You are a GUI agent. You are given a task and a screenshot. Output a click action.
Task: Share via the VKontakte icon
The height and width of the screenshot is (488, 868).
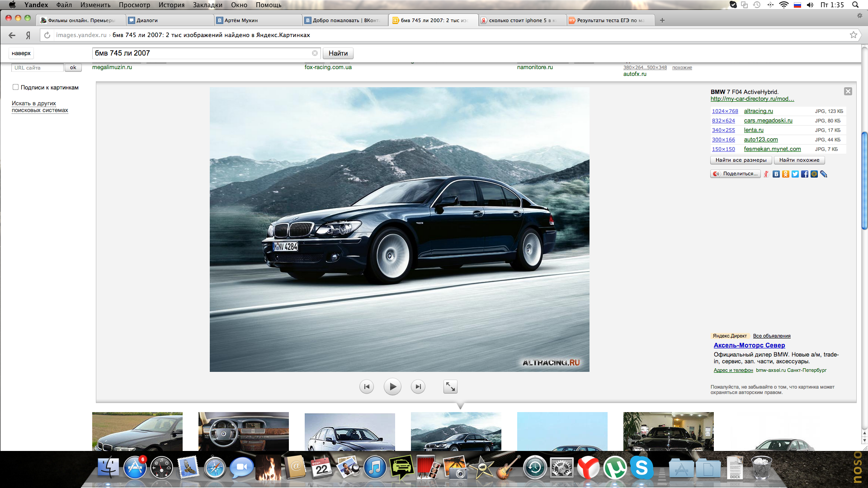click(776, 174)
